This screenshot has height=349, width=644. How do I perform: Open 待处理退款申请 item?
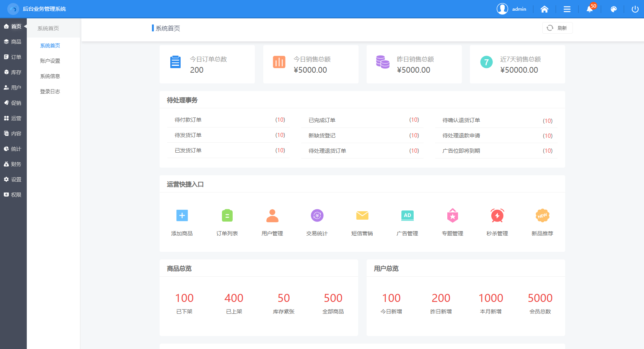point(496,135)
